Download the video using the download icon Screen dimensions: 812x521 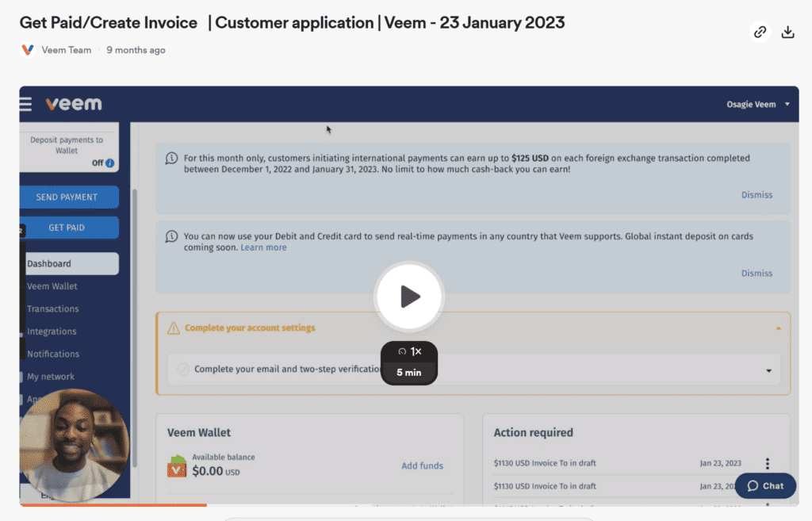(787, 32)
